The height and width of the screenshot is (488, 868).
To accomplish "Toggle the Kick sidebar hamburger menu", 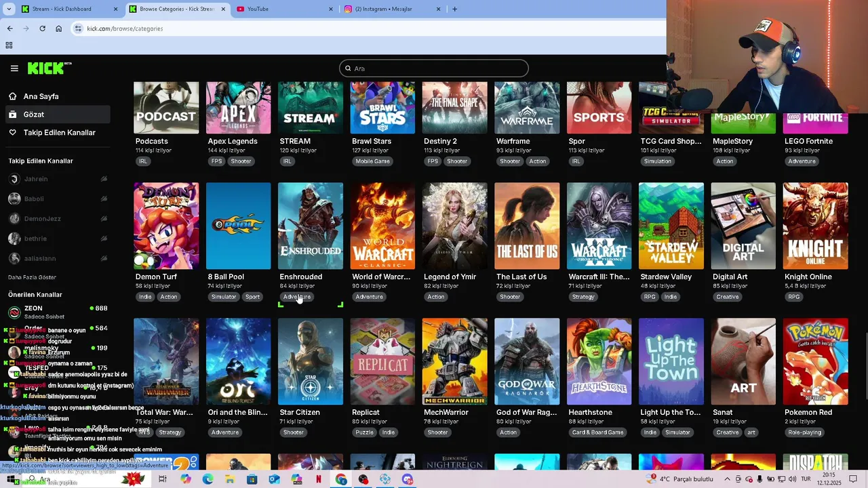I will point(14,68).
